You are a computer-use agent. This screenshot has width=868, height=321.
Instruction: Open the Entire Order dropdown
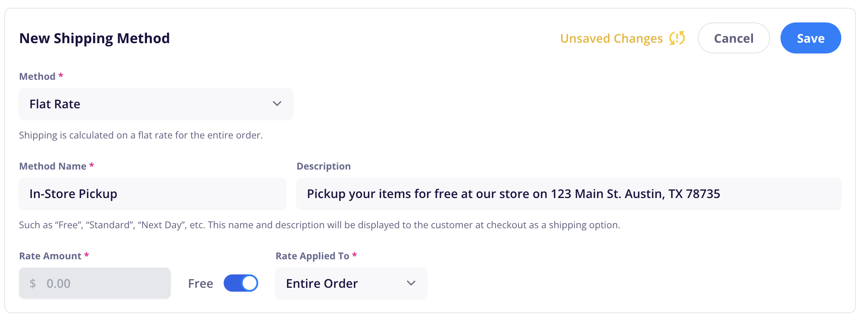[x=351, y=283]
